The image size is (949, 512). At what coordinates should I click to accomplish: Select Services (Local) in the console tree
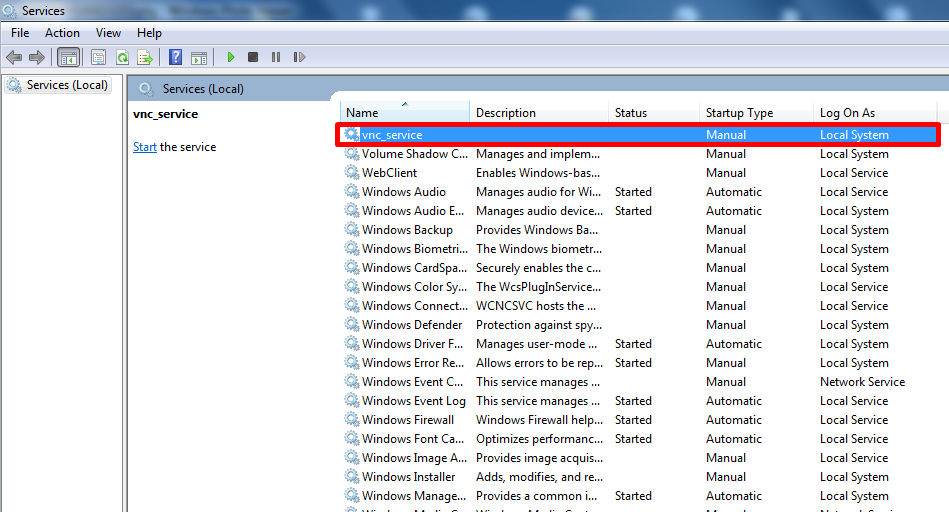66,85
